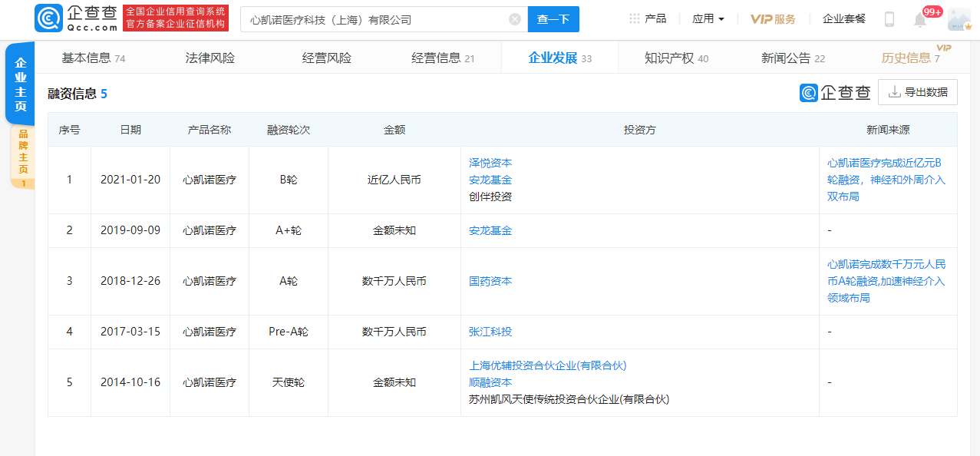Open the user avatar
The image size is (980, 456).
959,19
